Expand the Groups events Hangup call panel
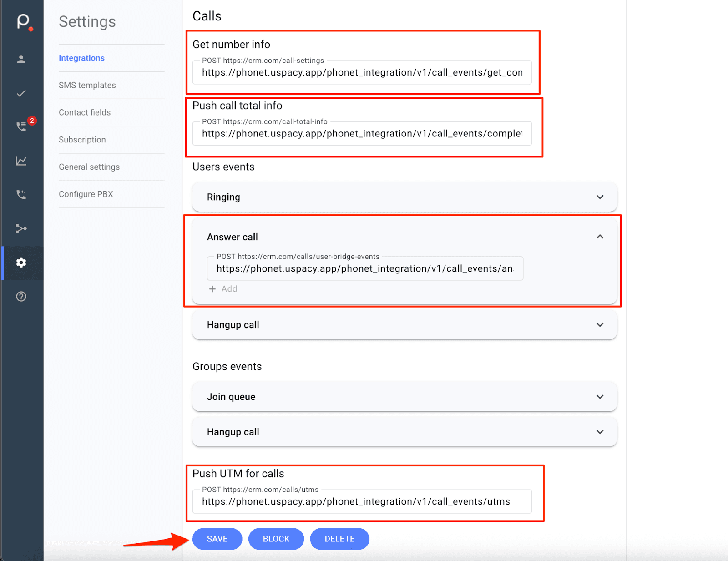Viewport: 728px width, 561px height. [x=600, y=432]
